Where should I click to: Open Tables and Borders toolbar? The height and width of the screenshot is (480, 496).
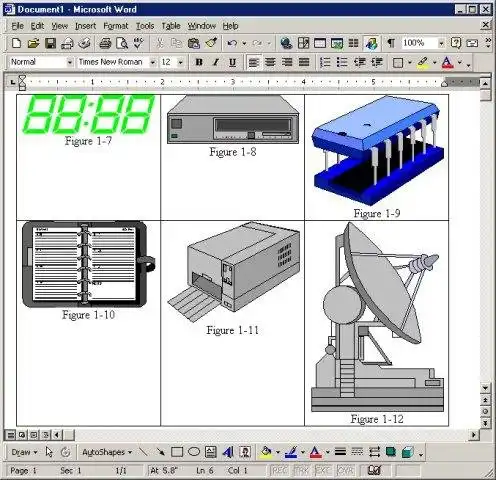(303, 43)
